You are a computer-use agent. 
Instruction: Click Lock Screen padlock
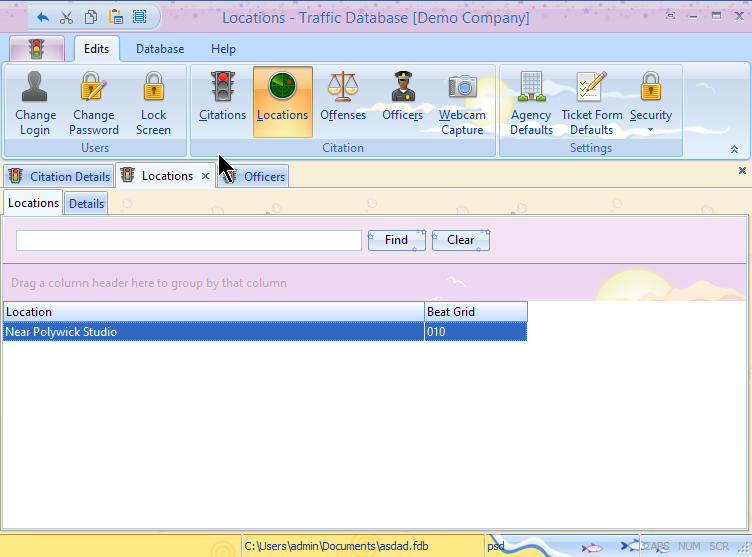tap(153, 103)
